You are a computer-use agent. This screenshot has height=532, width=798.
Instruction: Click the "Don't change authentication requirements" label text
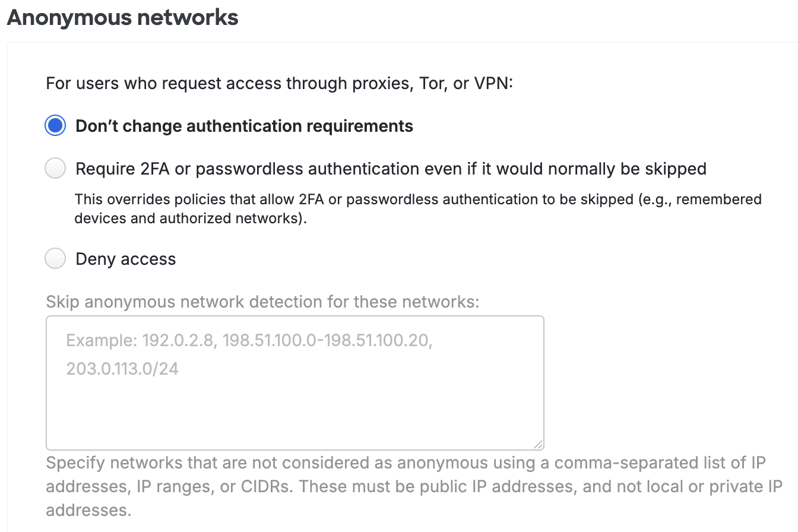243,126
